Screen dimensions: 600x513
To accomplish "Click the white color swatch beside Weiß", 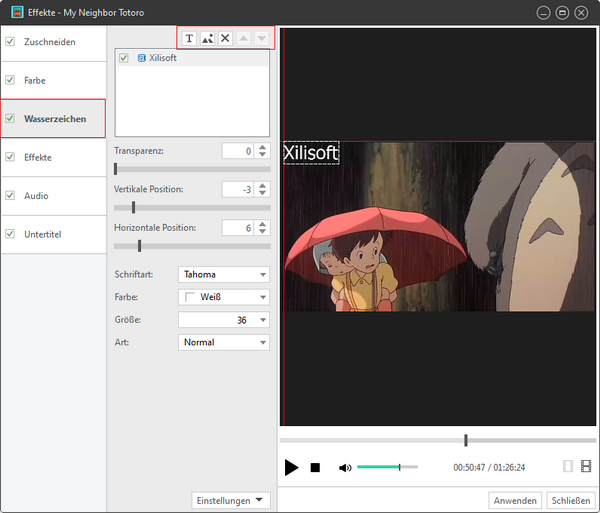I will pyautogui.click(x=190, y=297).
